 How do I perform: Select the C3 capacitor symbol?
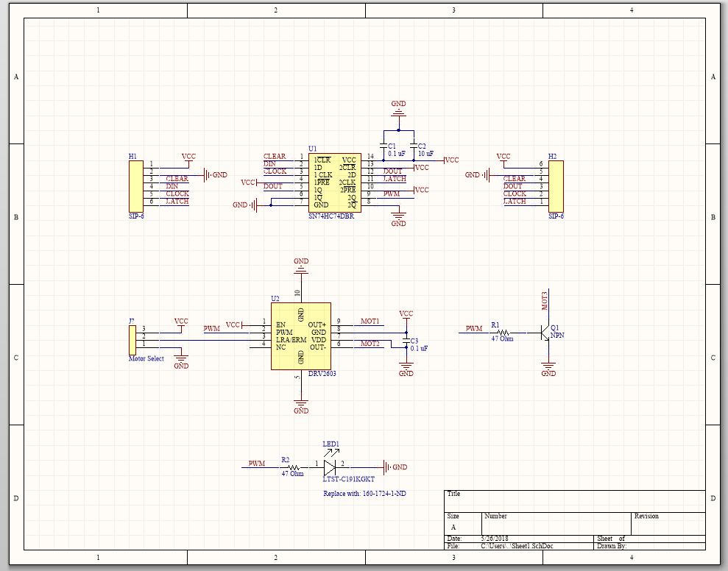(406, 341)
